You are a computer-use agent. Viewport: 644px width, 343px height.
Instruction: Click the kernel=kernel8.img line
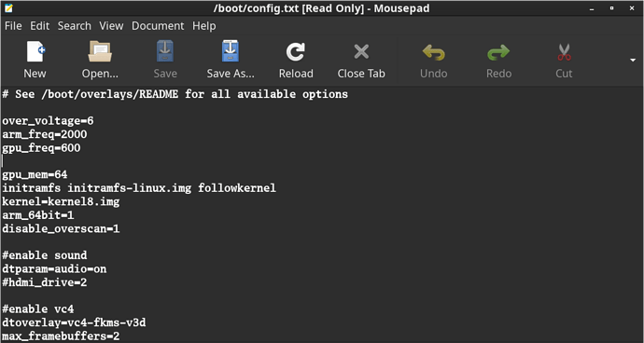tap(61, 202)
